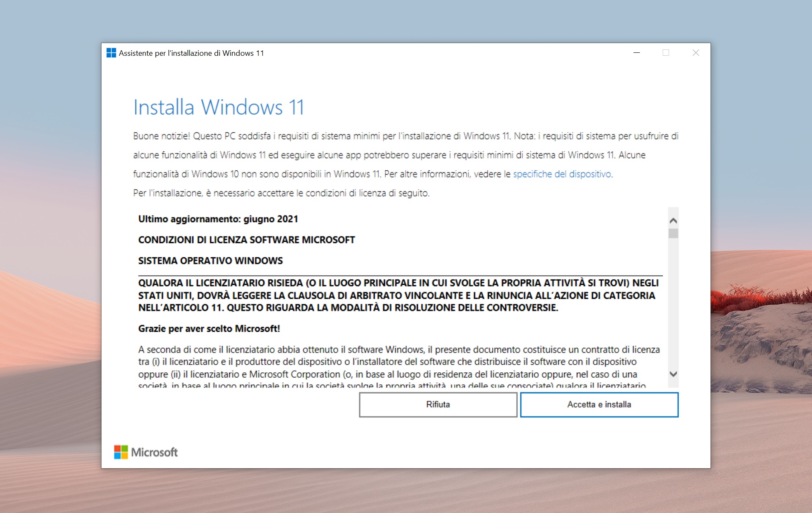Click the Per l'installazione, è necessario accettare sentence
The image size is (812, 513).
point(281,193)
